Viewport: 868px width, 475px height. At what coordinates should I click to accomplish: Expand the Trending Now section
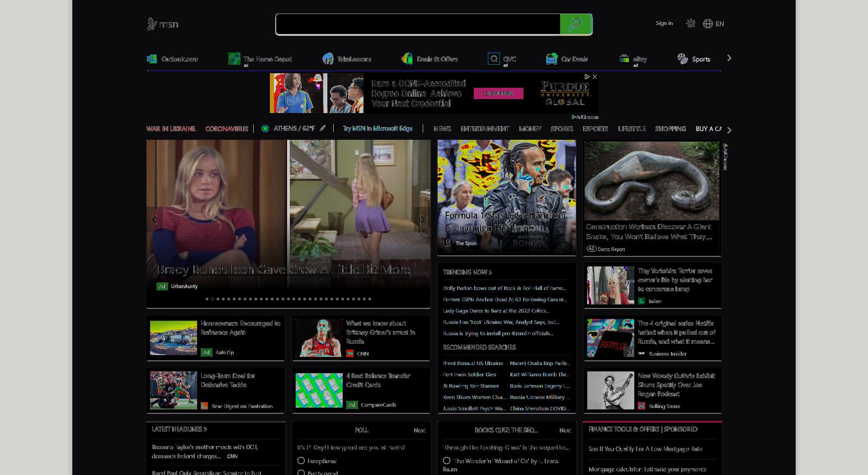click(x=467, y=272)
